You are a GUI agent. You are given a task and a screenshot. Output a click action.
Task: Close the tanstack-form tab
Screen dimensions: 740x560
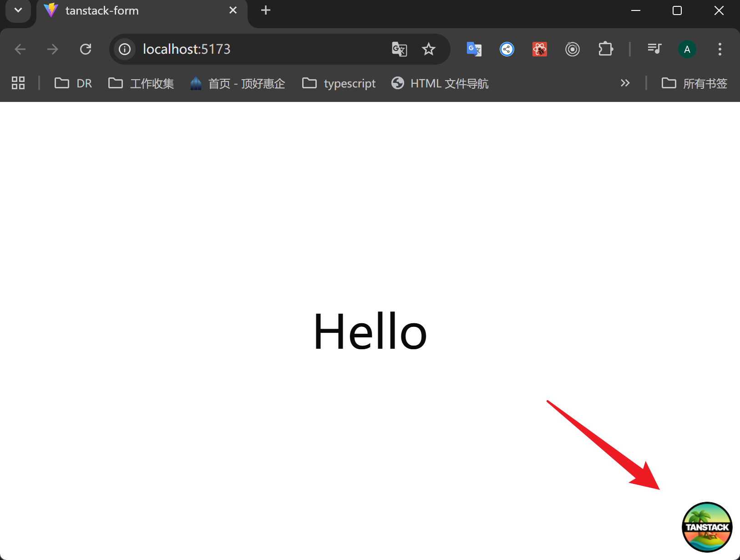(x=233, y=10)
